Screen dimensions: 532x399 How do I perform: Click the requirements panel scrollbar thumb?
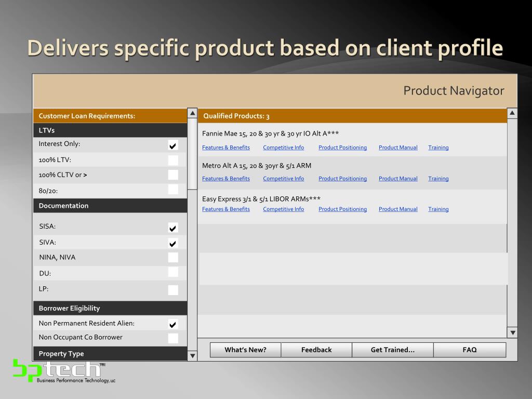[x=192, y=154]
